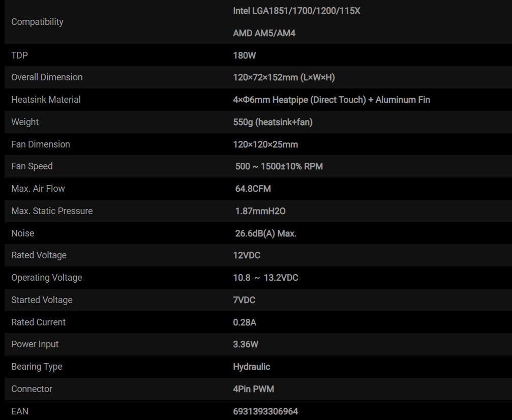The width and height of the screenshot is (512, 420).
Task: Click the Operating Voltage range value
Action: click(x=265, y=278)
